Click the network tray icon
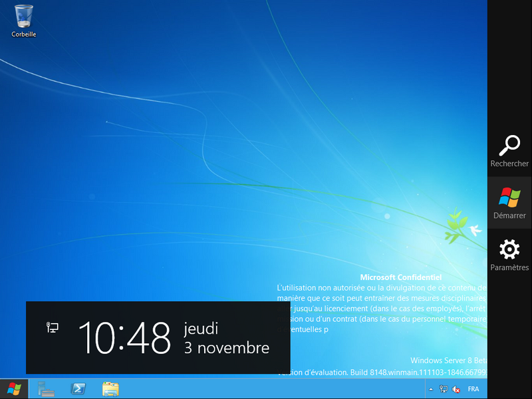Image resolution: width=532 pixels, height=399 pixels. pos(444,389)
